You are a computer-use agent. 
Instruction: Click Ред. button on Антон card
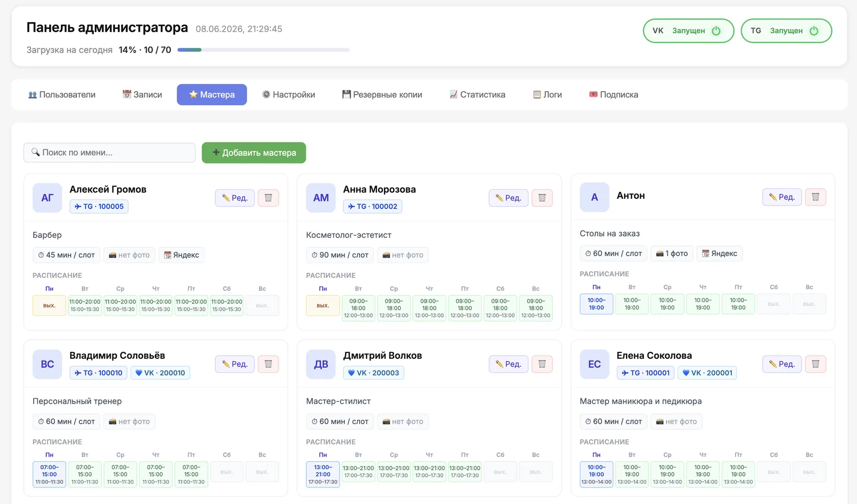[782, 197]
